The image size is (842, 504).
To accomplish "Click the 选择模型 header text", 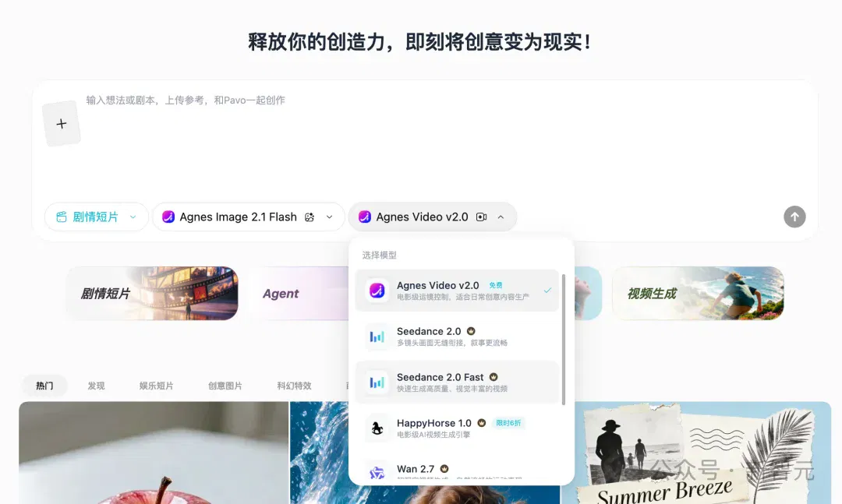I will click(379, 255).
